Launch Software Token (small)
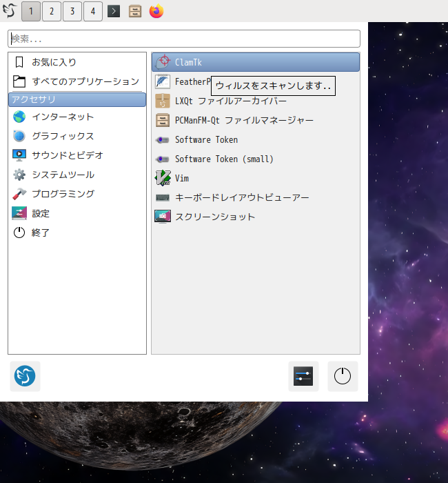Image resolution: width=448 pixels, height=483 pixels. [256, 159]
